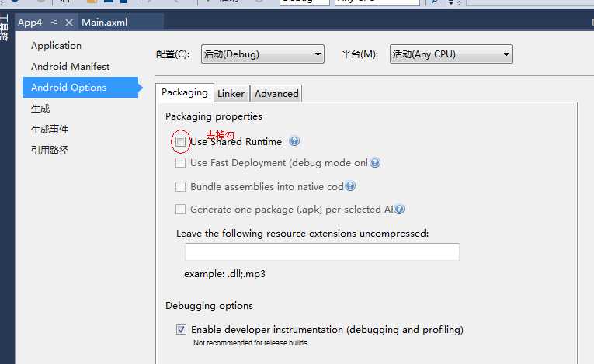594x364 pixels.
Task: Uncheck the Use Shared Runtime checkbox
Action: [x=180, y=142]
